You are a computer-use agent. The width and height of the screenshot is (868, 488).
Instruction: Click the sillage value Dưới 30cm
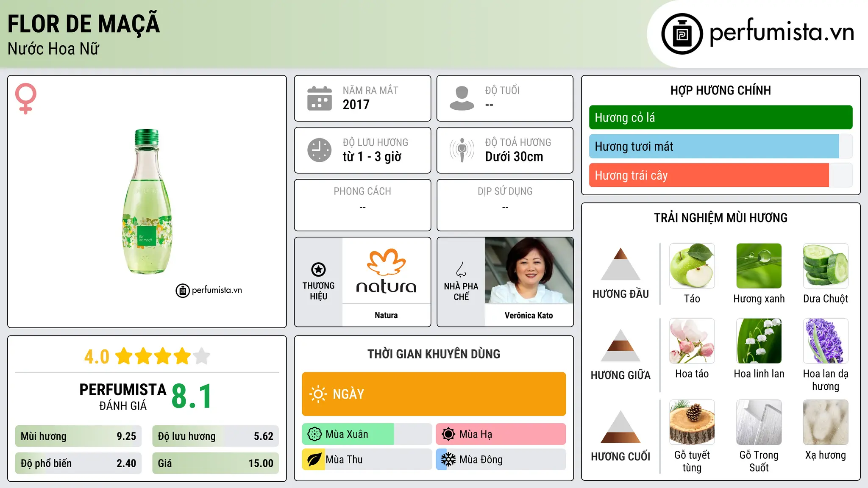514,157
